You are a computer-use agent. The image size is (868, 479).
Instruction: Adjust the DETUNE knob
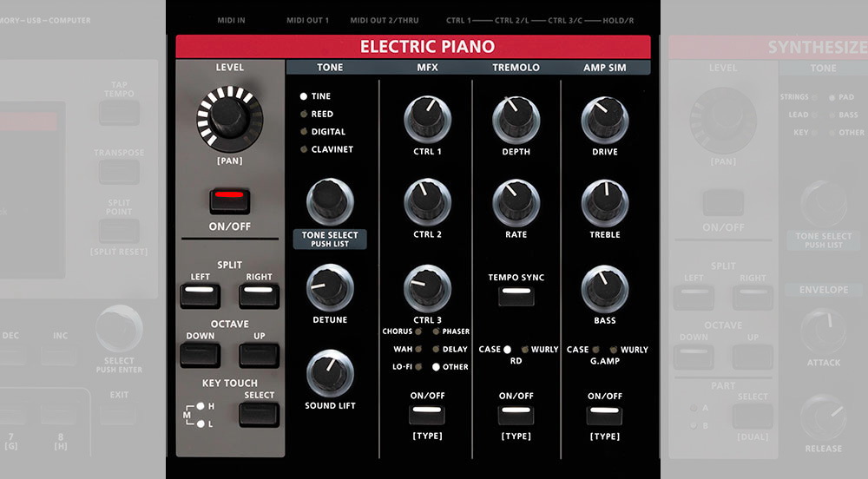[x=330, y=287]
